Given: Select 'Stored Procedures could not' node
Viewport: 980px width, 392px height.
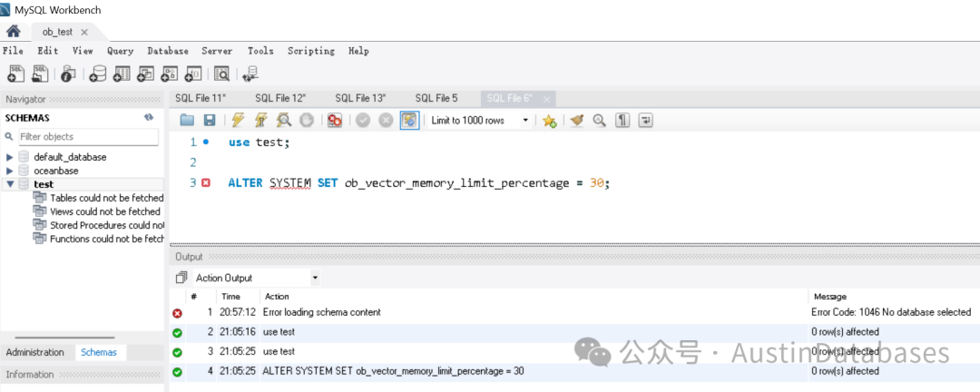Looking at the screenshot, I should pyautogui.click(x=98, y=225).
